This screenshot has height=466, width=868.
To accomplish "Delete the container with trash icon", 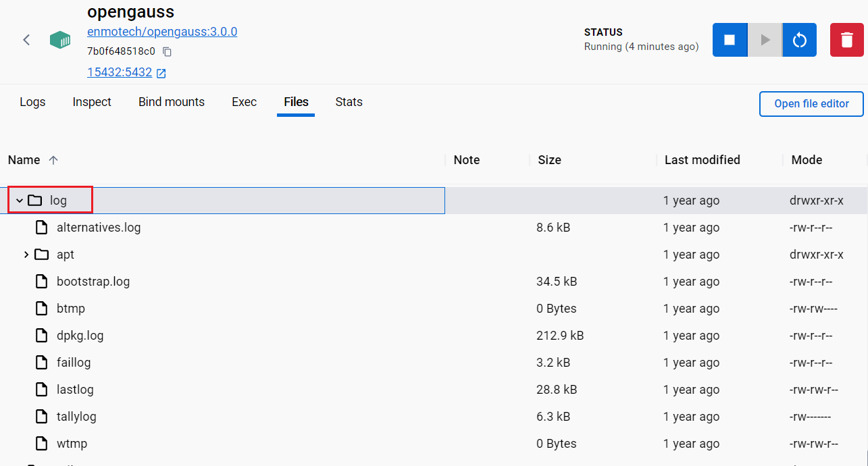I will click(x=846, y=40).
